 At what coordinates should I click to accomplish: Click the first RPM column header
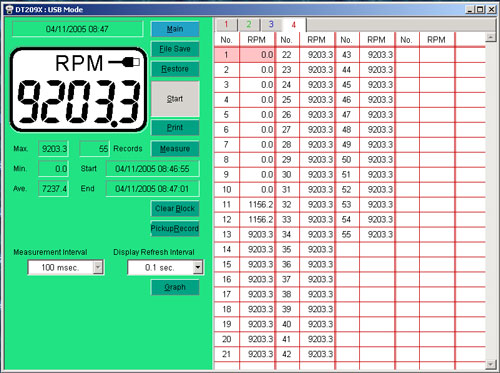[x=257, y=40]
